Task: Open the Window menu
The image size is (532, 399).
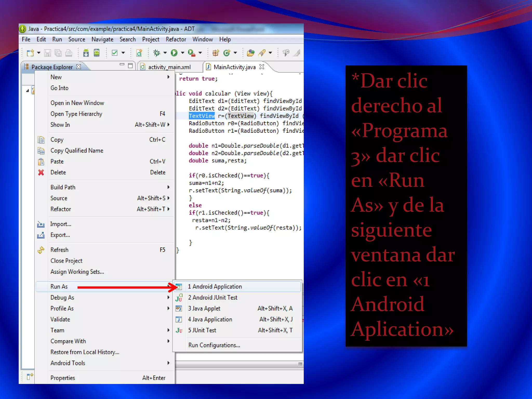Action: 203,39
